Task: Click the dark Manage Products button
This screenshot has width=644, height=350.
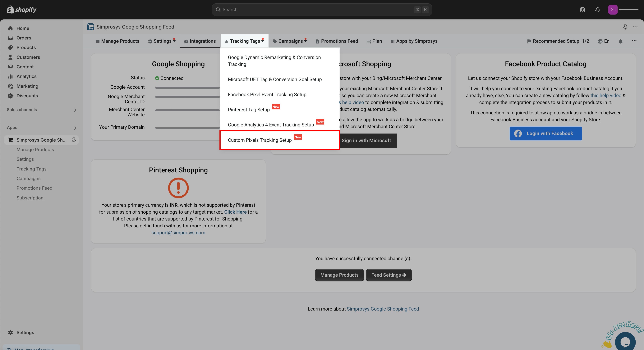Action: [339, 275]
